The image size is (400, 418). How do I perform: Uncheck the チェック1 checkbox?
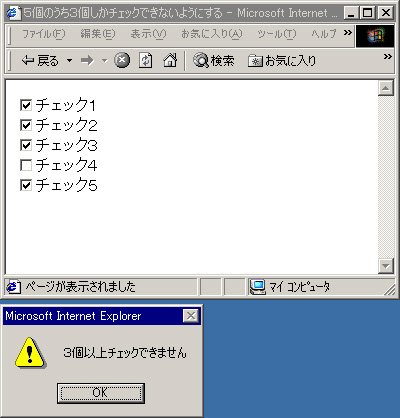pyautogui.click(x=26, y=105)
